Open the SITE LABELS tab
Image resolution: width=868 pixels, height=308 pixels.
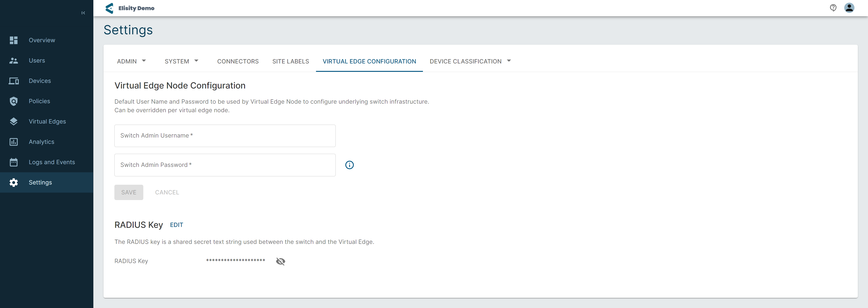click(290, 61)
